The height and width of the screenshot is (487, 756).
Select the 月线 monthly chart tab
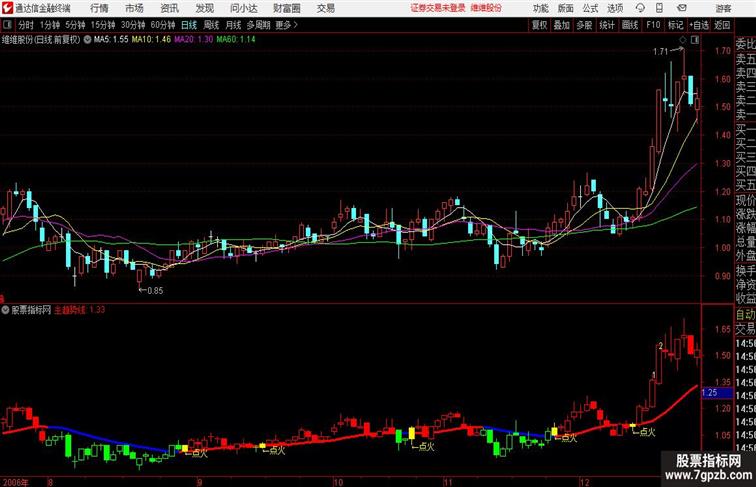coord(233,25)
